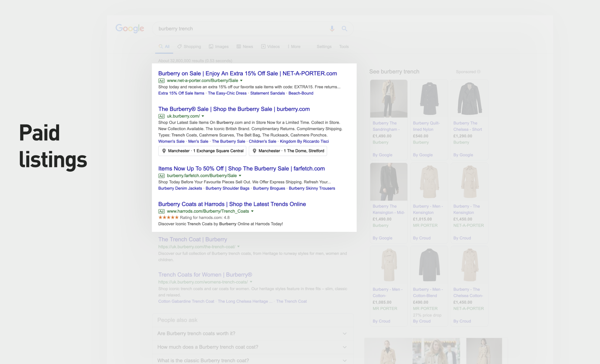The image size is (600, 364).
Task: Expand How much does a Burberry trench coat cost?
Action: [x=253, y=347]
